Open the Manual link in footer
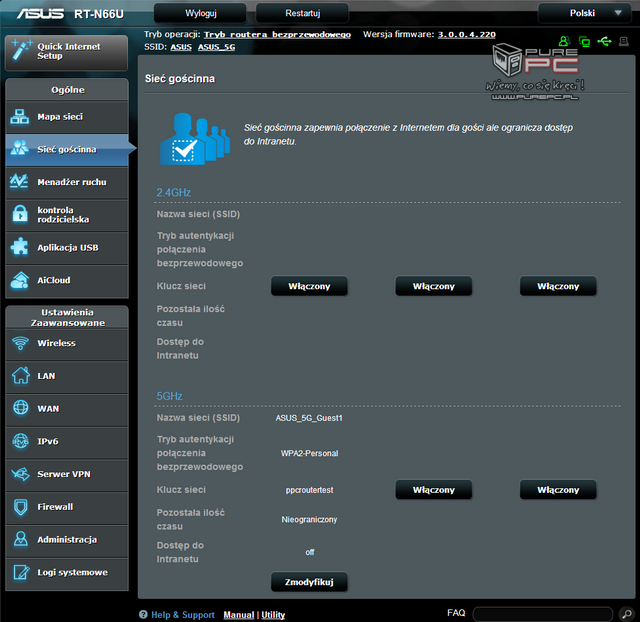640x622 pixels. click(238, 615)
